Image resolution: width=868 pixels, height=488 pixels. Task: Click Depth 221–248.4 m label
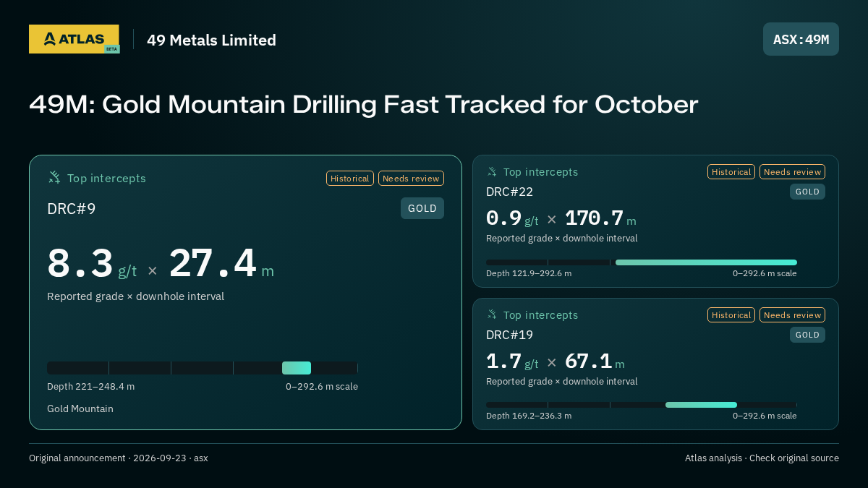pyautogui.click(x=90, y=386)
